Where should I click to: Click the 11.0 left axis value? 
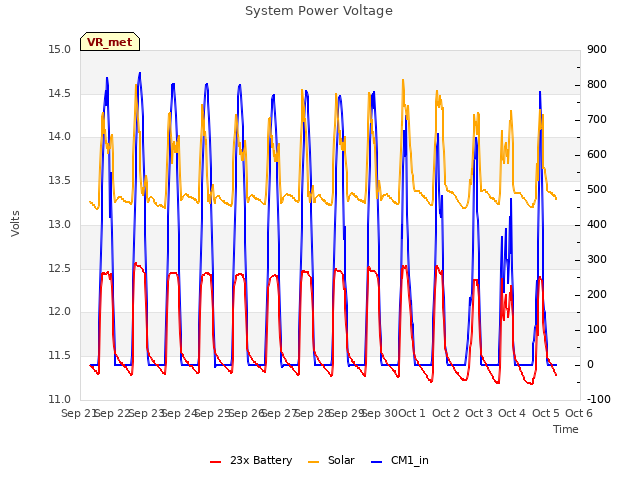coord(60,399)
